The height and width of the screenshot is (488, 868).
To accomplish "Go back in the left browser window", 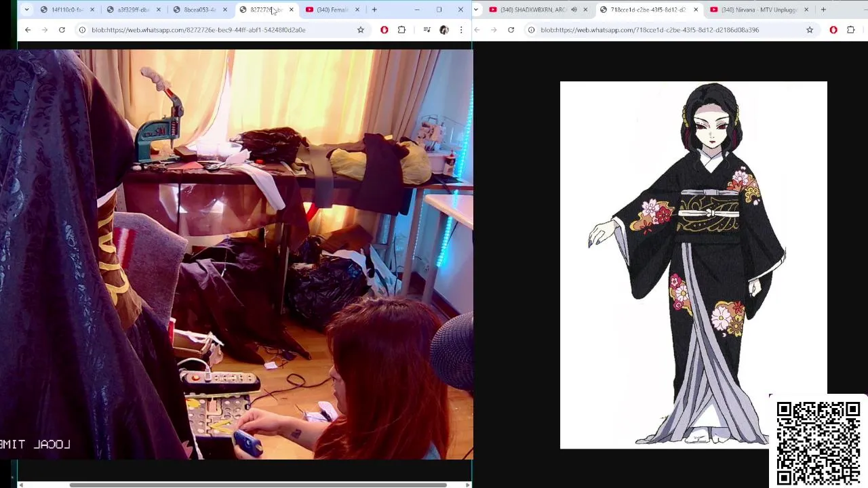I will coord(28,30).
